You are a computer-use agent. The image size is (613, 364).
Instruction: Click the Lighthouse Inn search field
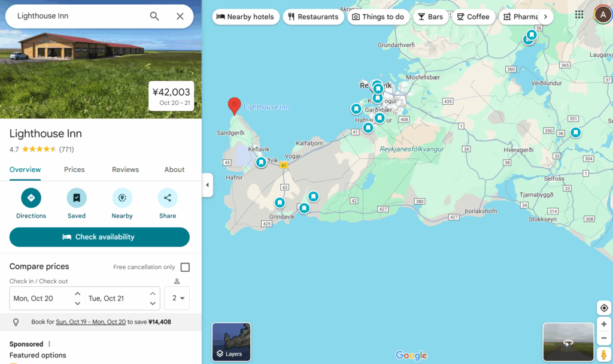point(80,16)
